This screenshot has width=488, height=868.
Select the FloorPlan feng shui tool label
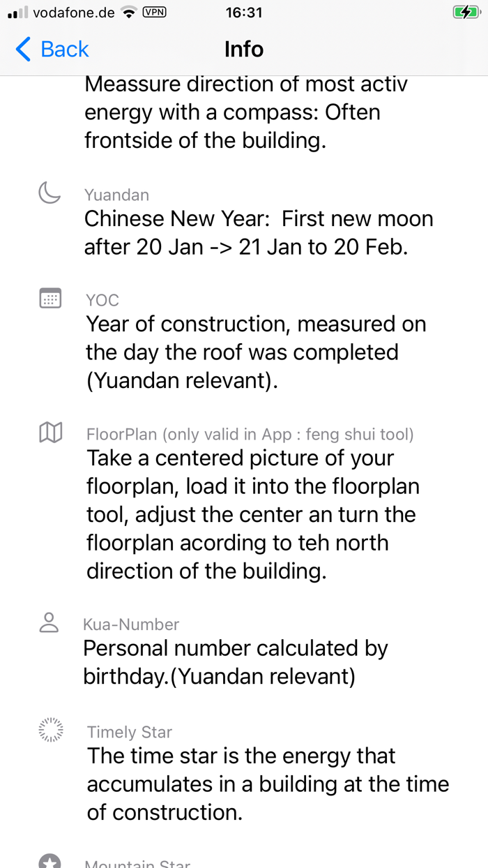point(251,433)
